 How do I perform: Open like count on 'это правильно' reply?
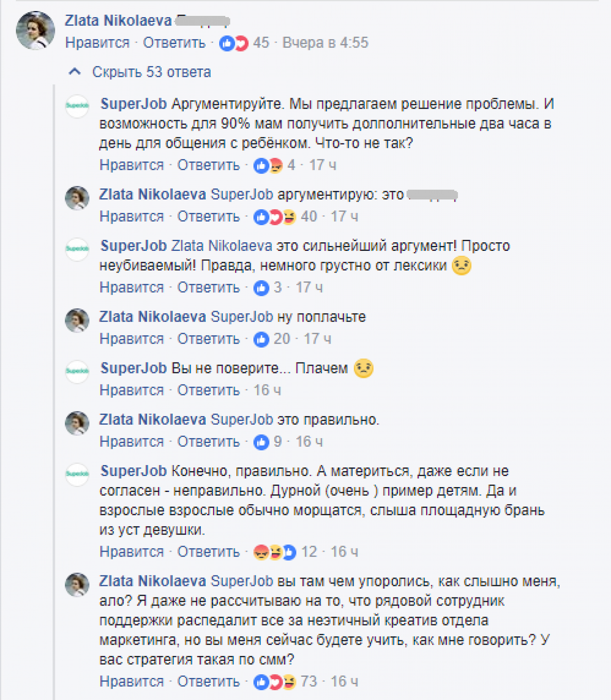268,442
